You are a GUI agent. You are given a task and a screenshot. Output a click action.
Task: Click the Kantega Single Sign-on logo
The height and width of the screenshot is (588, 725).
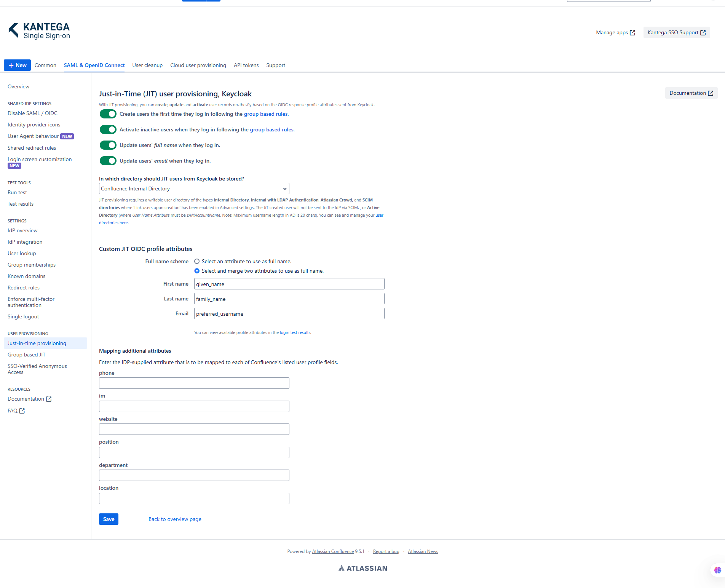point(39,31)
